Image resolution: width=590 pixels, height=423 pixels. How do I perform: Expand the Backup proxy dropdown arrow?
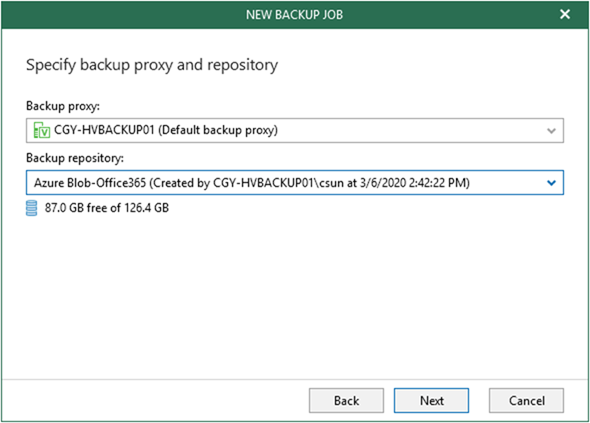(x=551, y=131)
